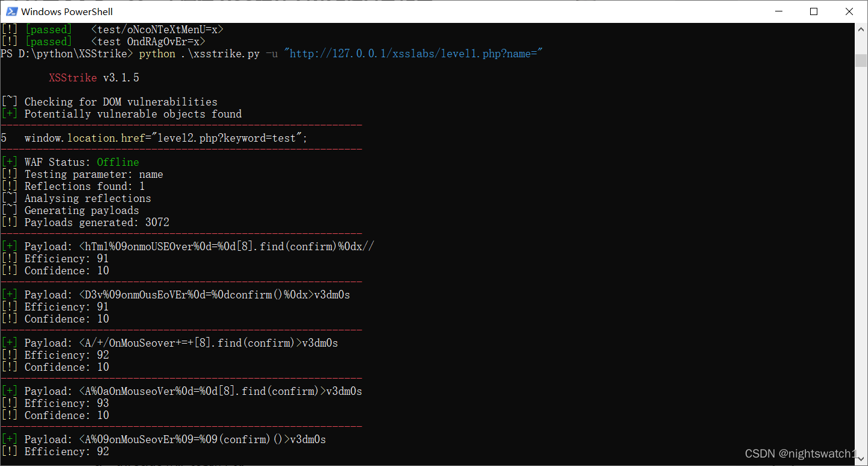
Task: Click the vertical scrollbar thumb
Action: point(861,60)
